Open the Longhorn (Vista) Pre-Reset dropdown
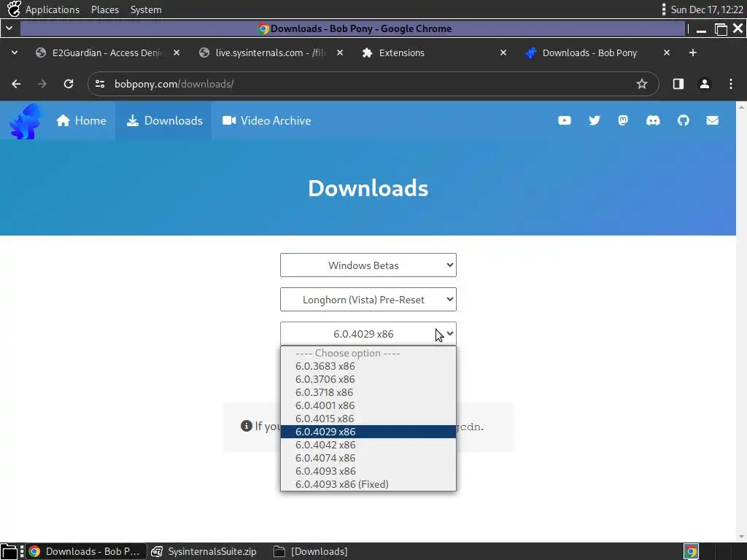Image resolution: width=747 pixels, height=560 pixels. pyautogui.click(x=368, y=300)
